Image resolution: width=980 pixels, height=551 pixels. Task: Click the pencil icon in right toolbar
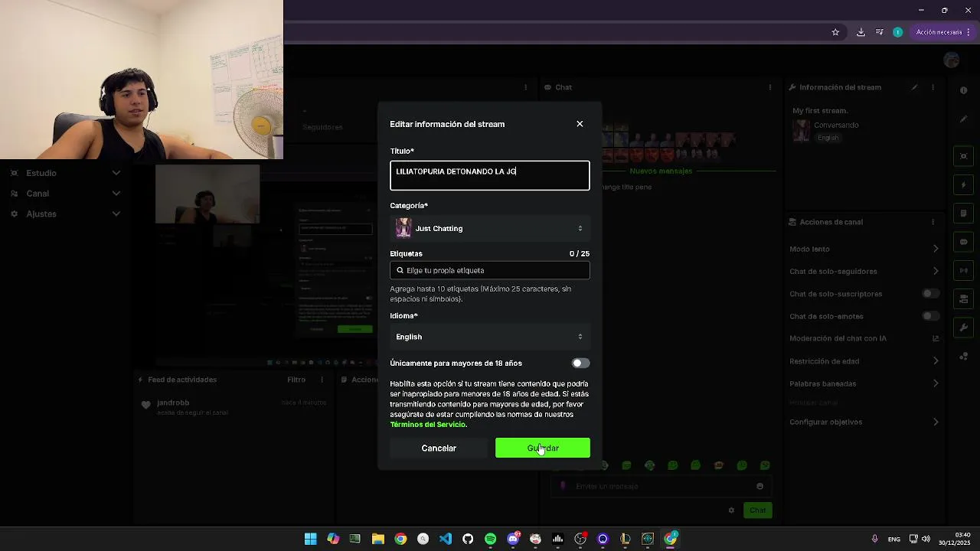pyautogui.click(x=964, y=119)
